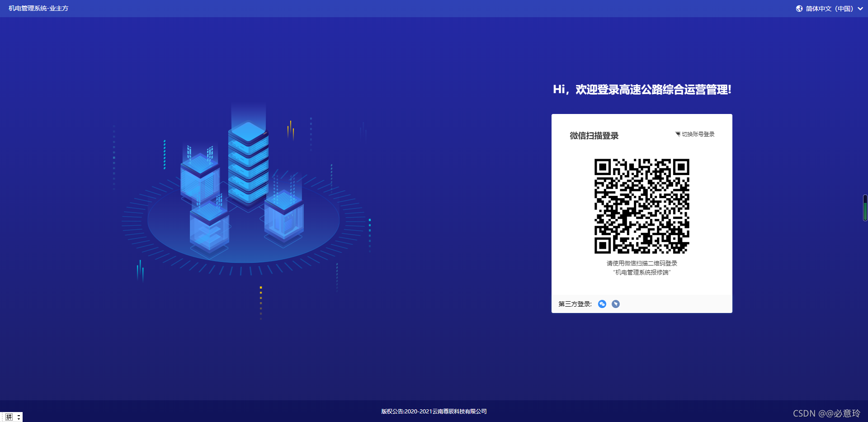
Task: Expand the language chevron arrow
Action: [x=860, y=9]
